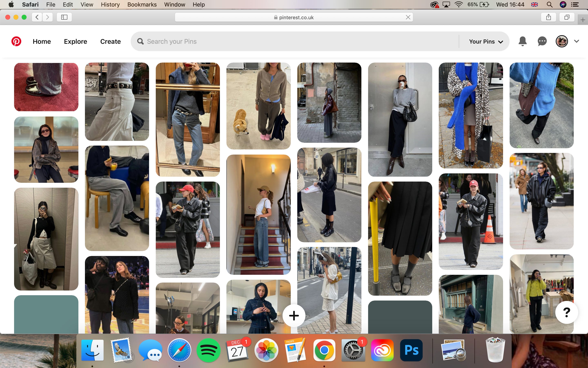Click the Wi-Fi status icon
Viewport: 588px width, 368px height.
coord(459,4)
